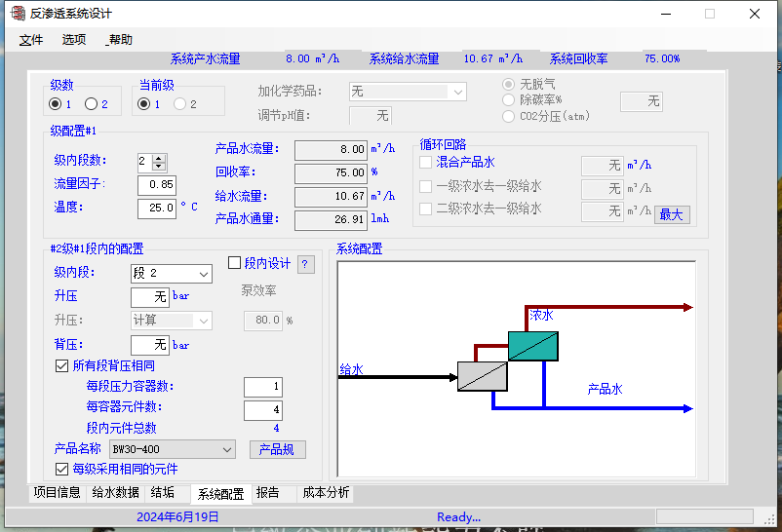Open the 文件 menu
Viewport: 782px width, 532px height.
click(x=31, y=40)
